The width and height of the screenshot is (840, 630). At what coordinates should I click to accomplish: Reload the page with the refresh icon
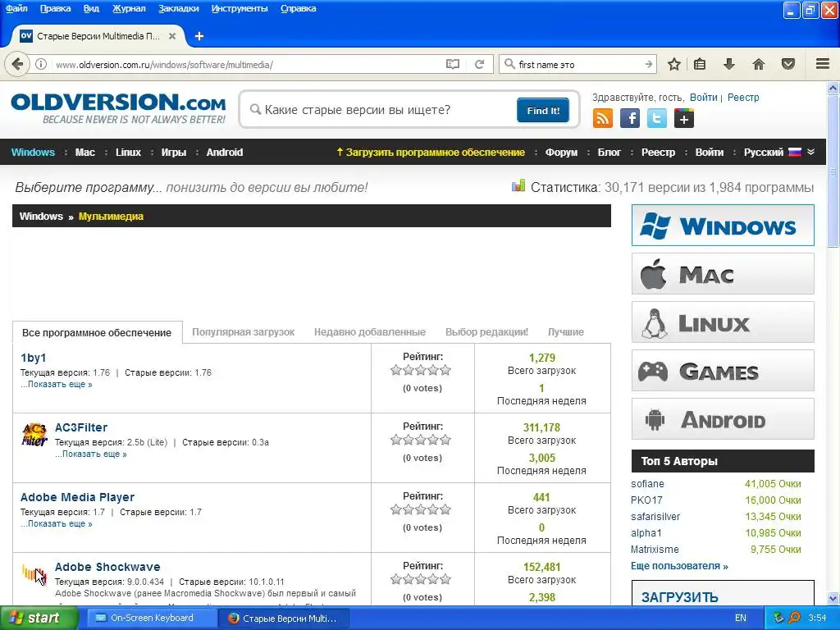coord(479,64)
